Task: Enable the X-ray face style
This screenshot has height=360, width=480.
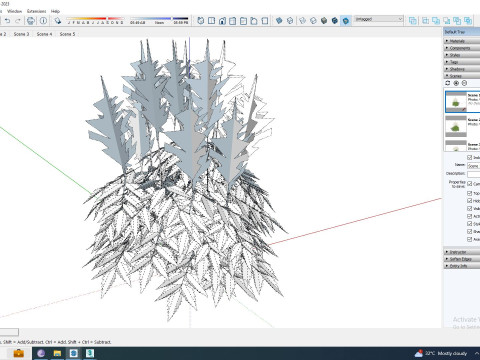Action: tap(279, 21)
